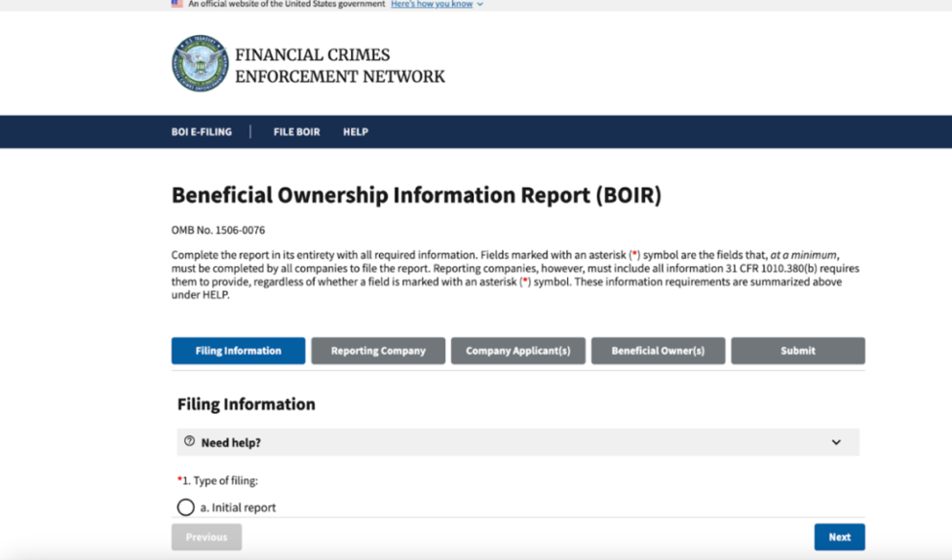Switch to the Company Applicant(s) tab
Image resolution: width=952 pixels, height=560 pixels.
click(517, 351)
